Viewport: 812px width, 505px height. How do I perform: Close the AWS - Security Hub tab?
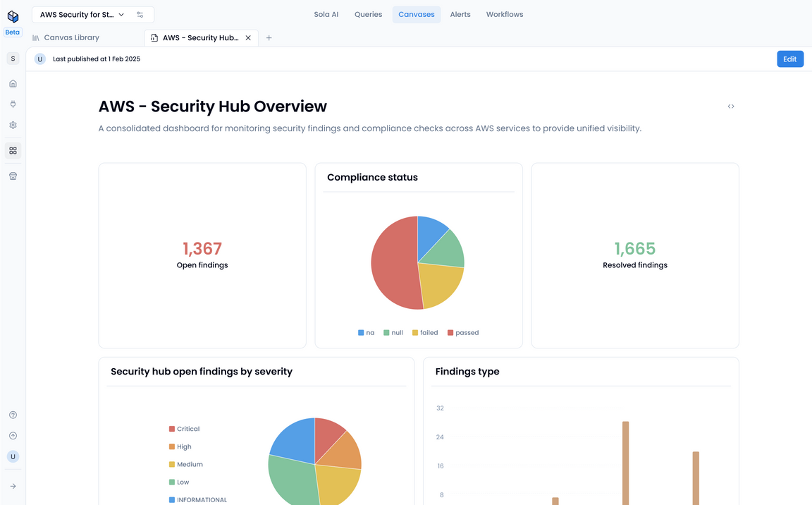point(248,38)
